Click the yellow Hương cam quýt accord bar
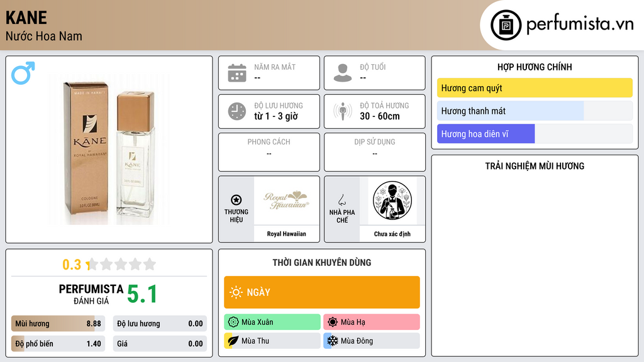Image resolution: width=644 pixels, height=362 pixels. pyautogui.click(x=535, y=88)
